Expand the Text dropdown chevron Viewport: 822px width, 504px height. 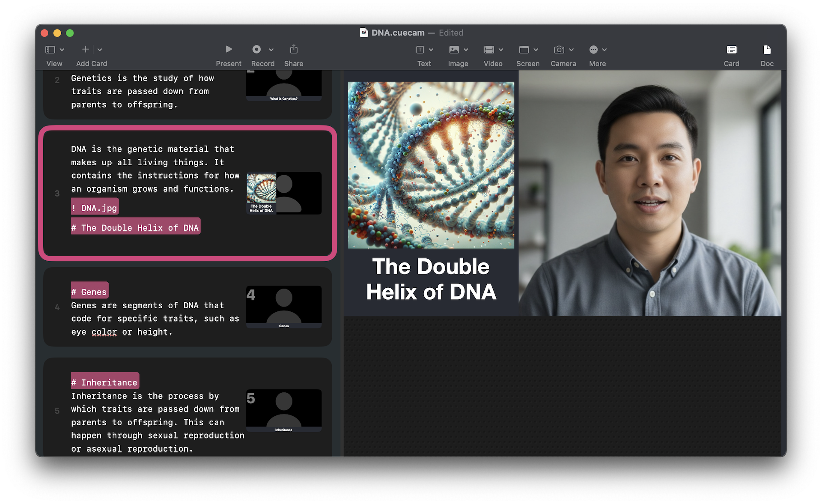[x=431, y=50]
